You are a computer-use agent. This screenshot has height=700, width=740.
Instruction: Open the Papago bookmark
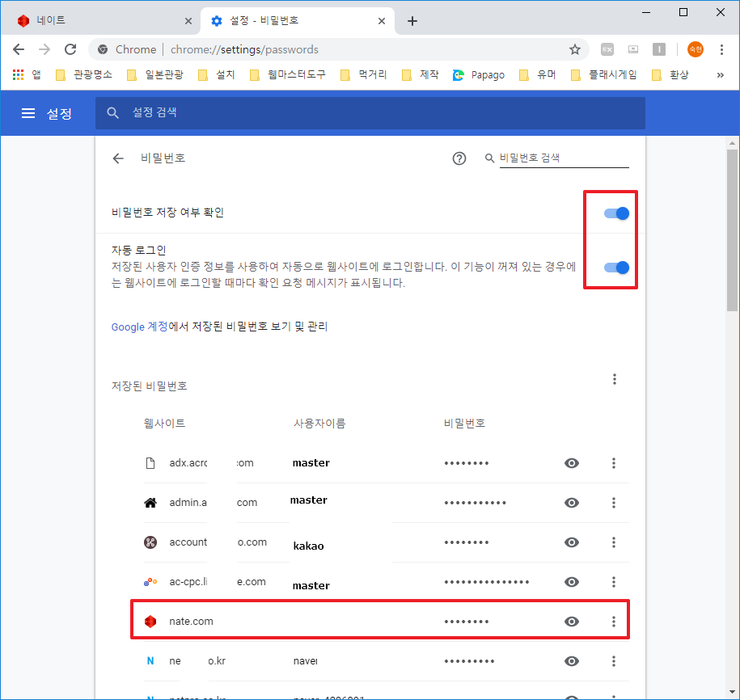(x=479, y=74)
